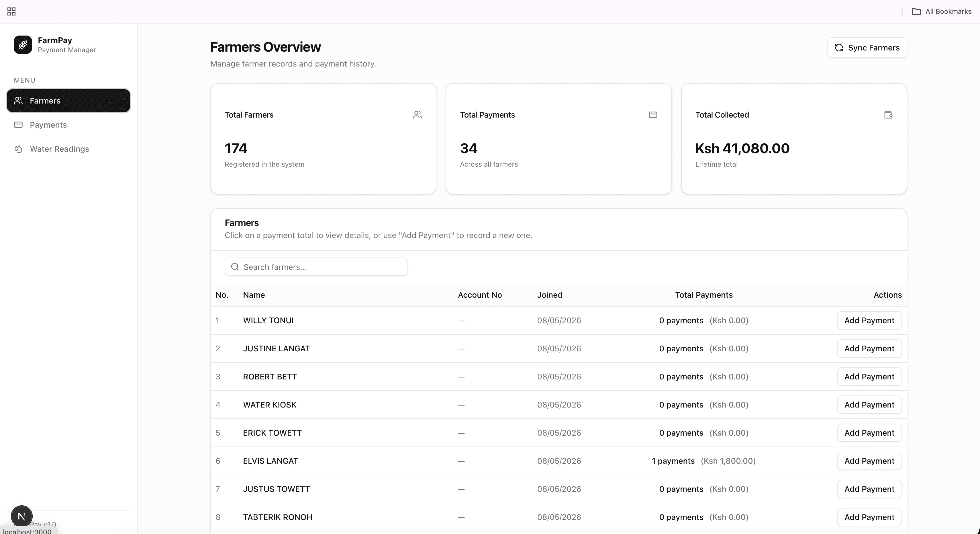View ROBERT BETT's 0 payments total
The image size is (980, 534).
[703, 377]
